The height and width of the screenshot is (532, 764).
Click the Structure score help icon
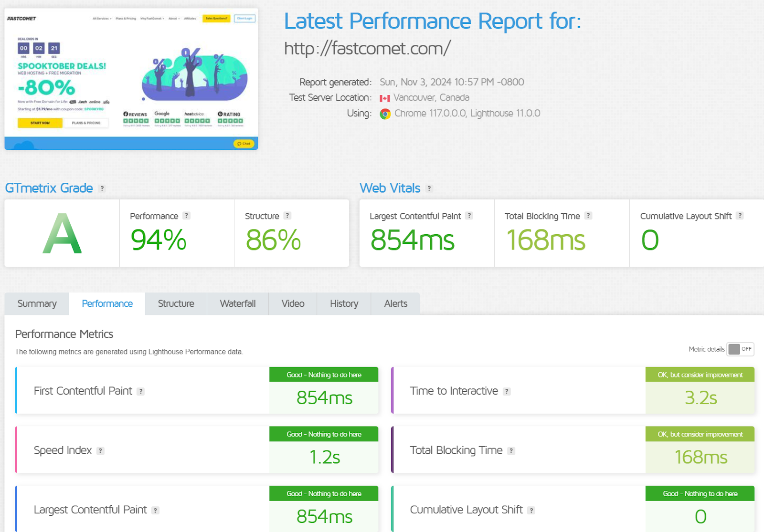287,216
